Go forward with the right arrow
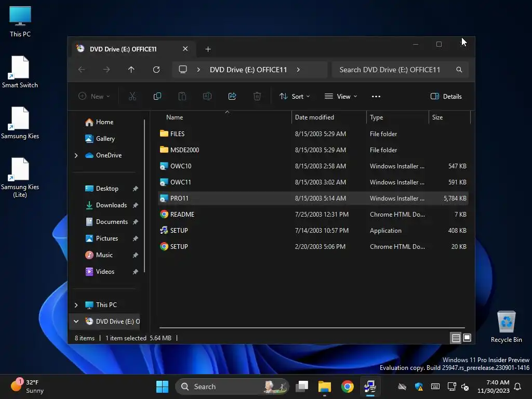Screen dimensions: 532x399 click(107, 70)
